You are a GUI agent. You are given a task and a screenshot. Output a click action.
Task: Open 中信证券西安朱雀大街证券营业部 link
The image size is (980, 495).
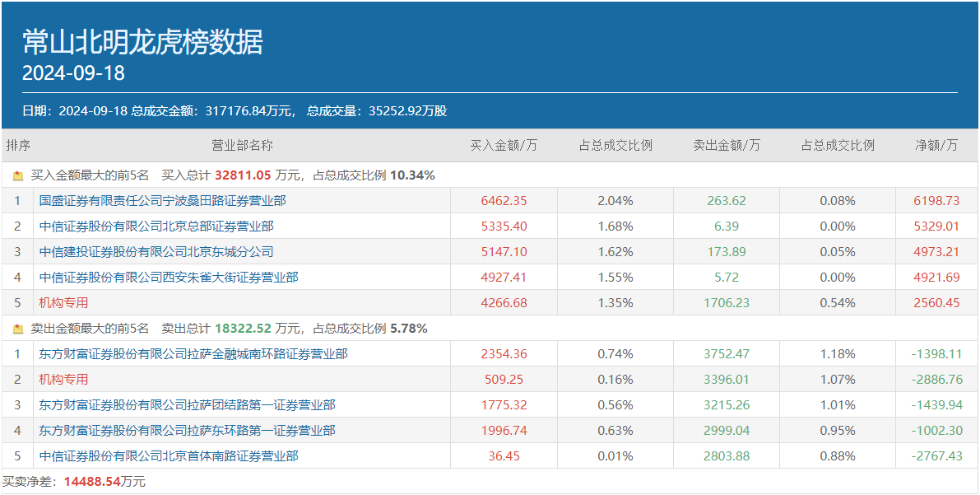pos(169,277)
